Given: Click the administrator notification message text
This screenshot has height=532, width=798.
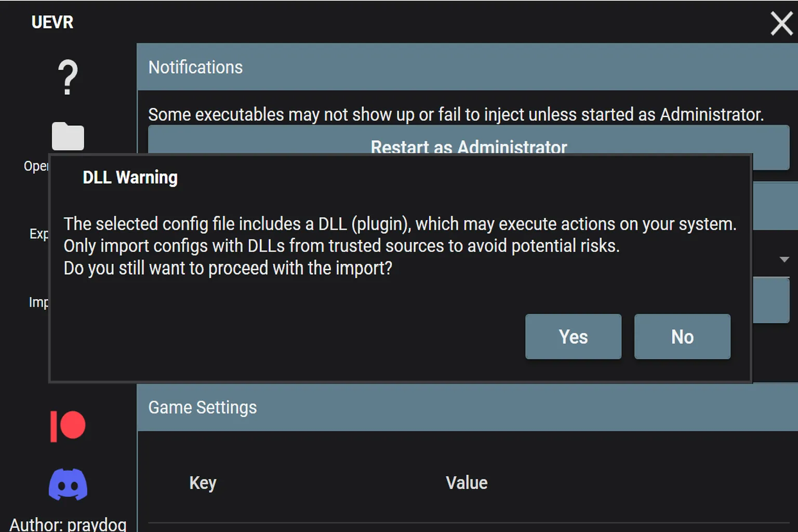Looking at the screenshot, I should (456, 114).
